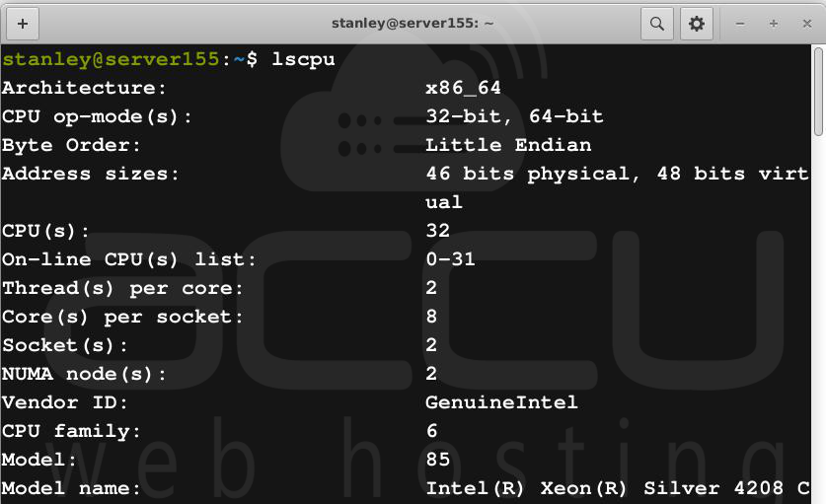Select the Address sizes label
This screenshot has height=504, width=826.
coord(91,174)
